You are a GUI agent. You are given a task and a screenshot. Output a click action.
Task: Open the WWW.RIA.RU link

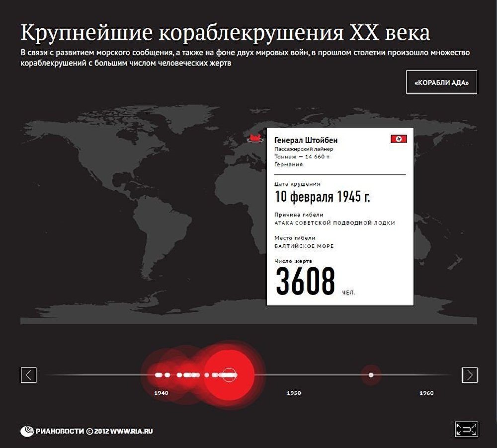click(x=132, y=431)
